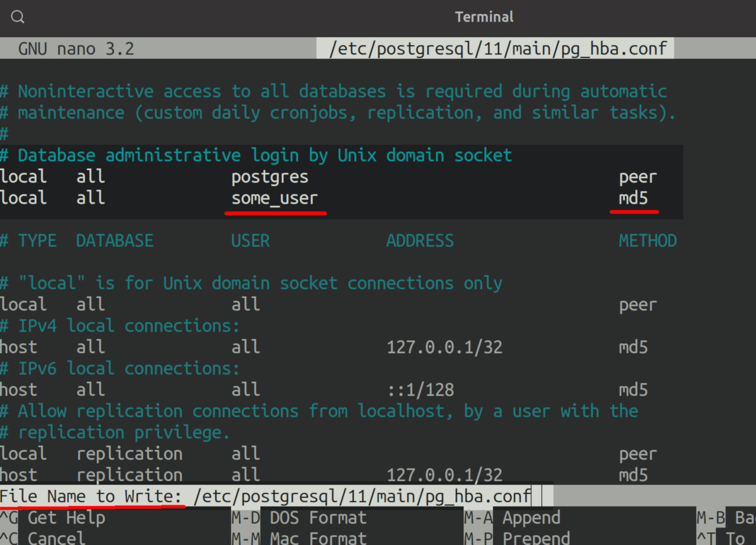This screenshot has height=545, width=756.
Task: Select the underlined some_user entry
Action: click(x=274, y=198)
